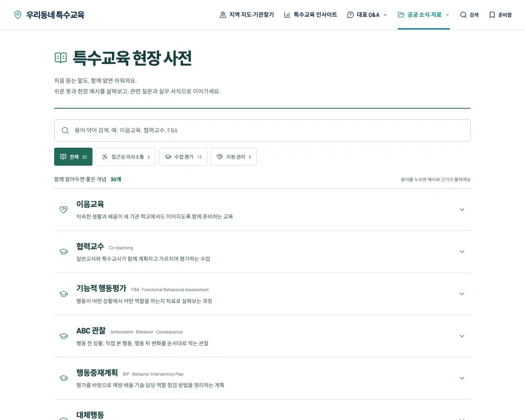Click the FBA · Functional Behavioral Assessment label
525x420 pixels.
(x=170, y=290)
